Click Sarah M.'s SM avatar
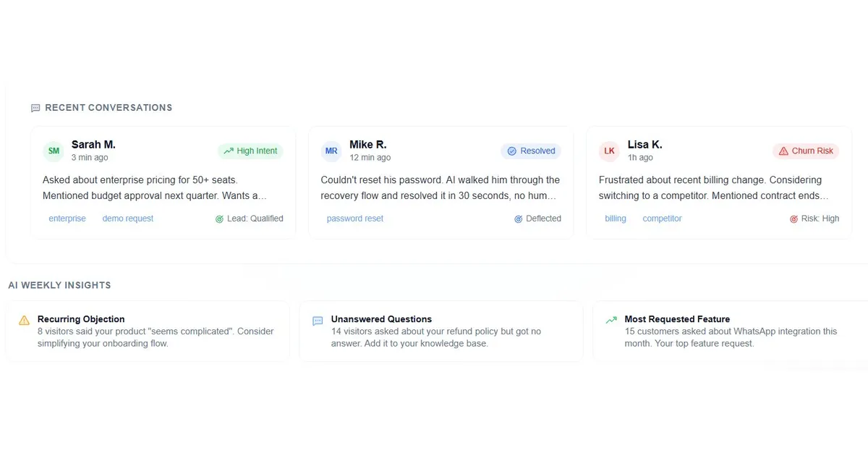Screen dimensions: 868x456 pos(54,151)
